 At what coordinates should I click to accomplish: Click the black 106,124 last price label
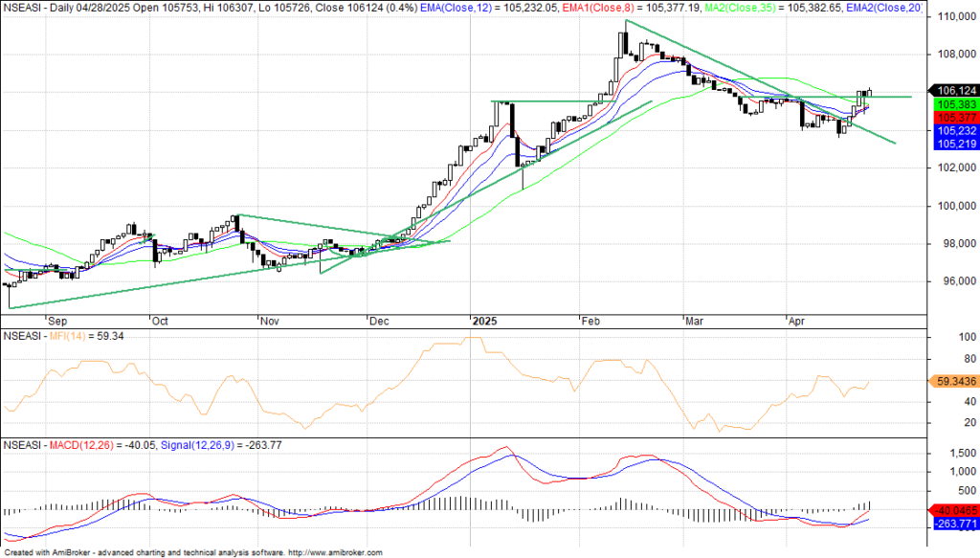[x=953, y=89]
